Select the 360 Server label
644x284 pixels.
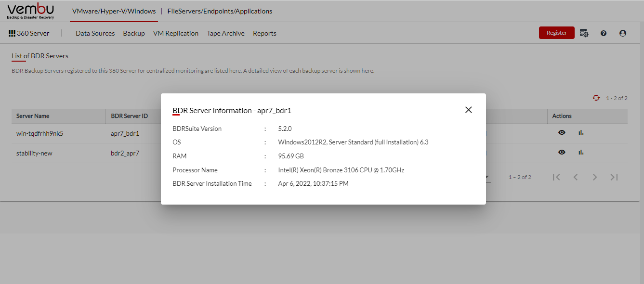click(x=33, y=33)
